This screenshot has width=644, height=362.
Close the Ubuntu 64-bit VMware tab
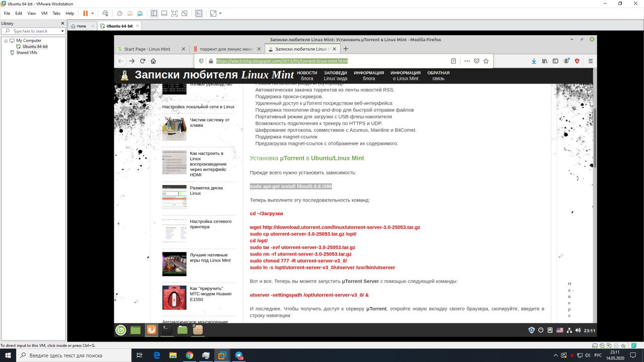[x=137, y=26]
